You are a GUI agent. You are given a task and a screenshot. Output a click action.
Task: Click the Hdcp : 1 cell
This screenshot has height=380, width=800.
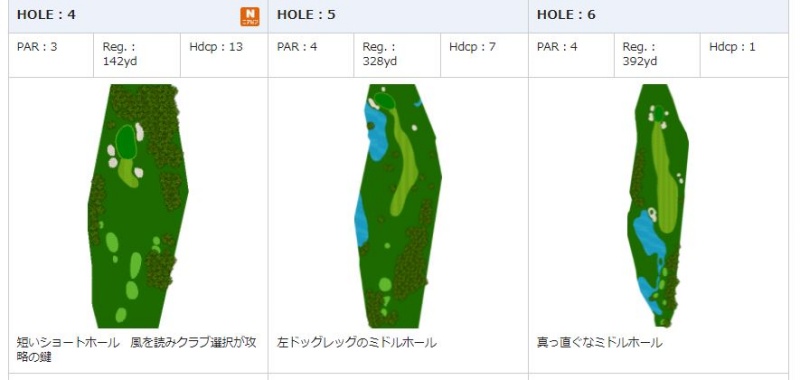744,56
